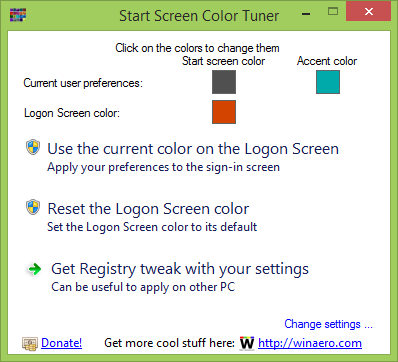Click 'Set the Logon Screen color to its default' text
The height and width of the screenshot is (362, 398).
(x=152, y=227)
